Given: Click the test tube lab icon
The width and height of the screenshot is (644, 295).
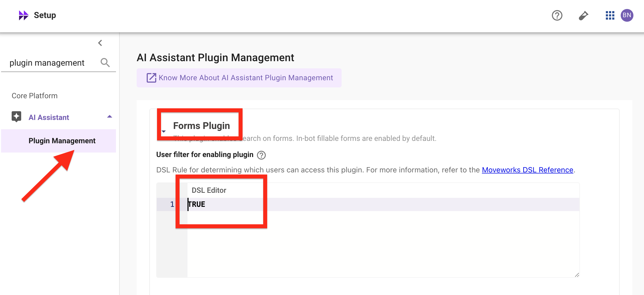Looking at the screenshot, I should tap(583, 16).
